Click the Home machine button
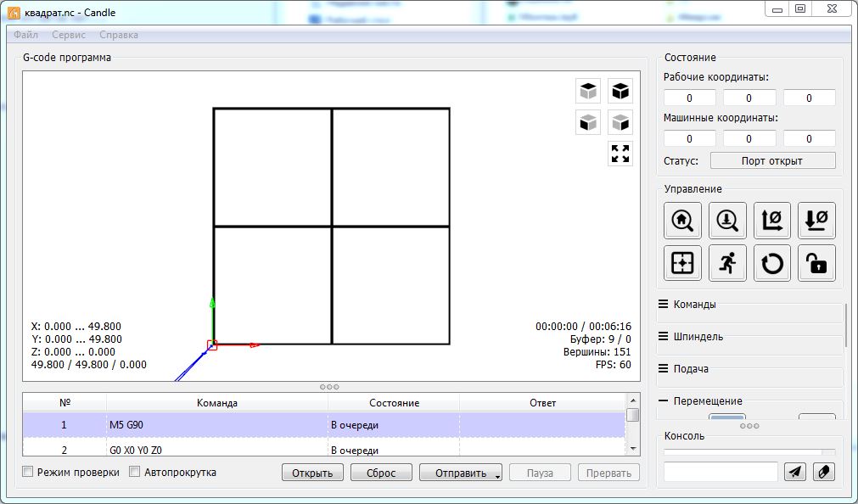The image size is (858, 504). 682,221
